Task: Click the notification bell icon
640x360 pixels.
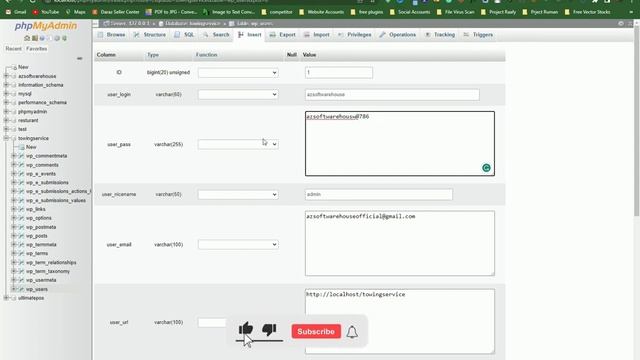Action: pos(352,332)
